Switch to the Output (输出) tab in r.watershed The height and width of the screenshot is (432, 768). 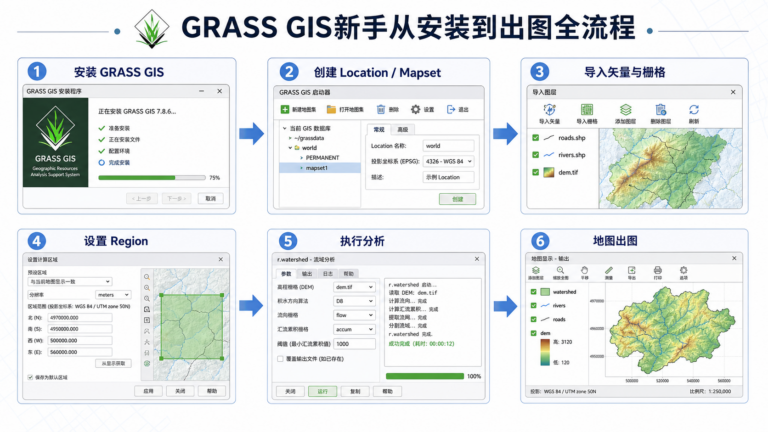[307, 273]
